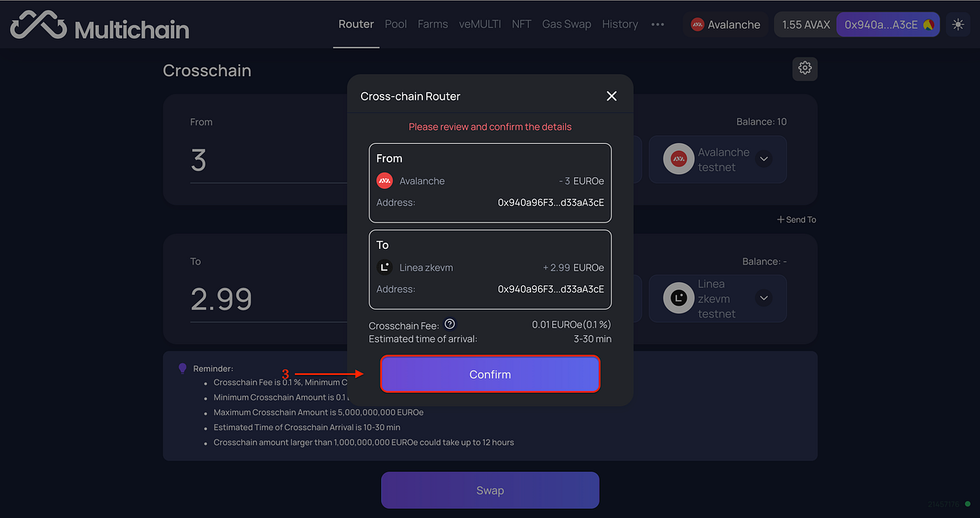
Task: Click the Multichain logo
Action: coord(100,27)
